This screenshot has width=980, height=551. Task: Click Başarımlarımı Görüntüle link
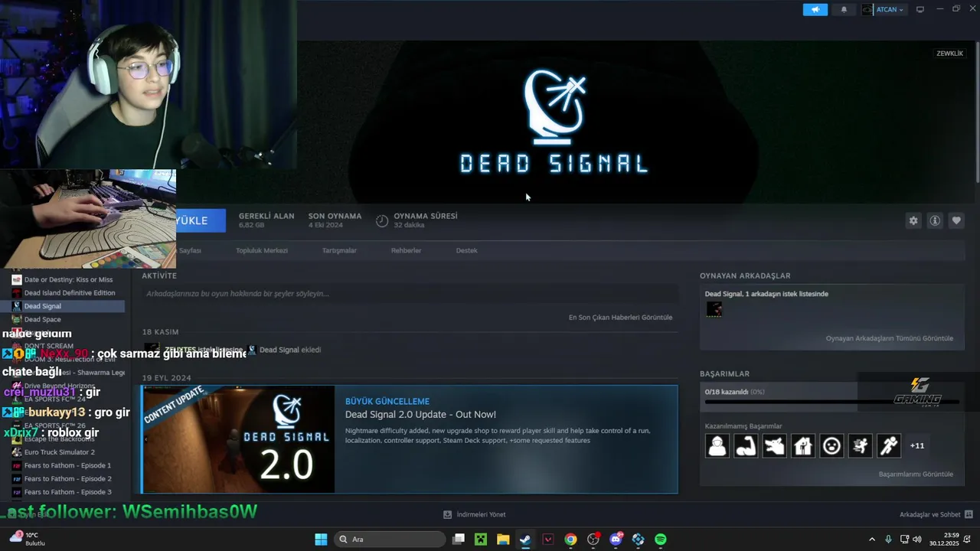(x=916, y=474)
